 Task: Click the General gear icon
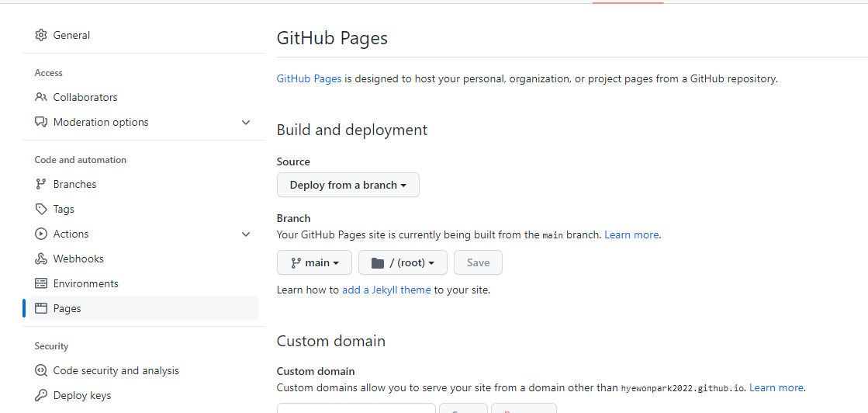[x=40, y=35]
